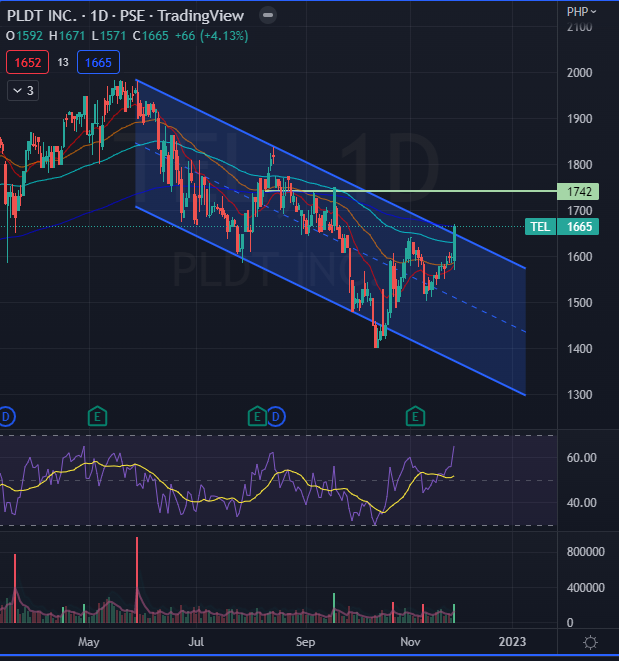619x661 pixels.
Task: Click the volume 800000 scale label
Action: 586,552
